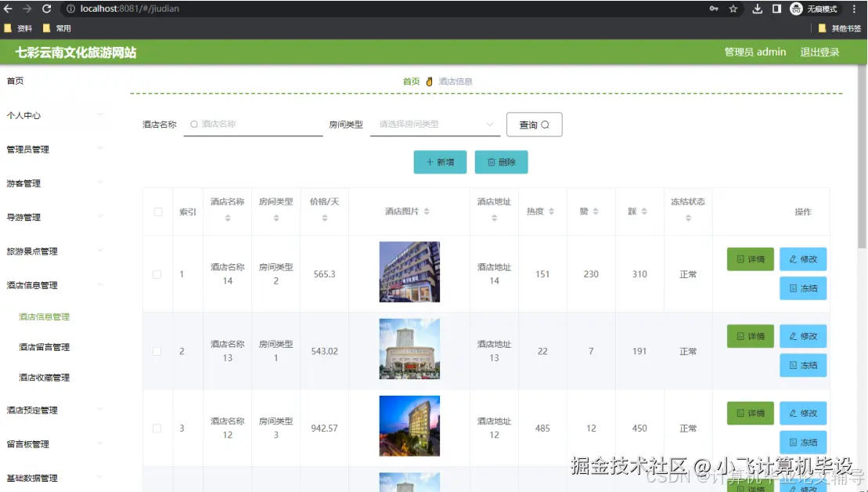Click 修改 for 酒店名称14
This screenshot has width=868, height=492.
(x=803, y=259)
